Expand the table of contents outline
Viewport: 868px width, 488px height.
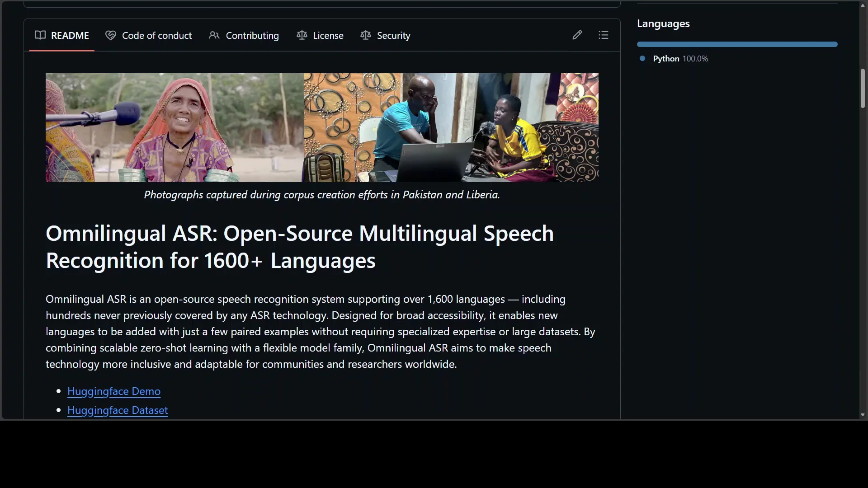[604, 35]
